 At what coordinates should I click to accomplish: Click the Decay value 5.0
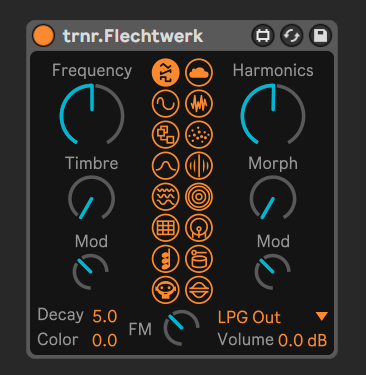(105, 316)
